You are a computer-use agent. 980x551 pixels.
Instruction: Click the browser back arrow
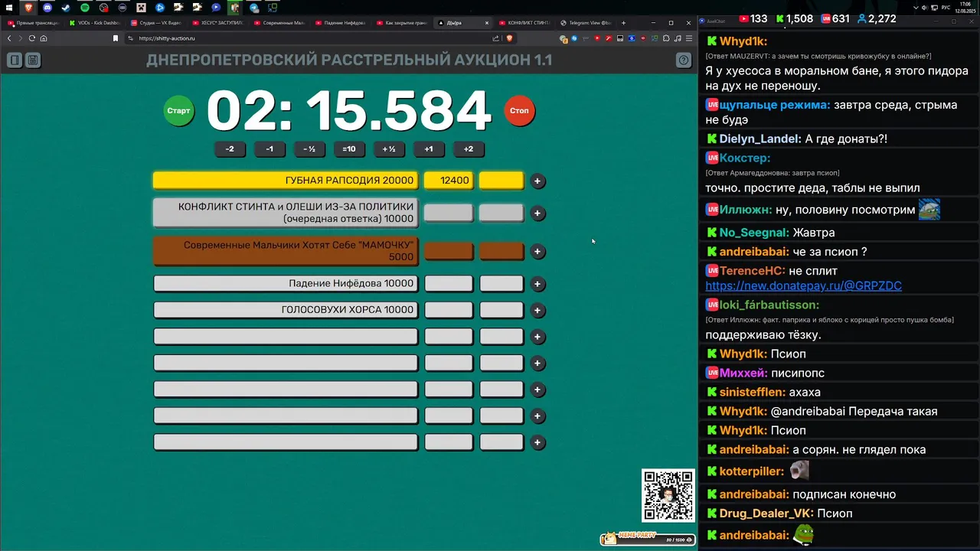(9, 38)
